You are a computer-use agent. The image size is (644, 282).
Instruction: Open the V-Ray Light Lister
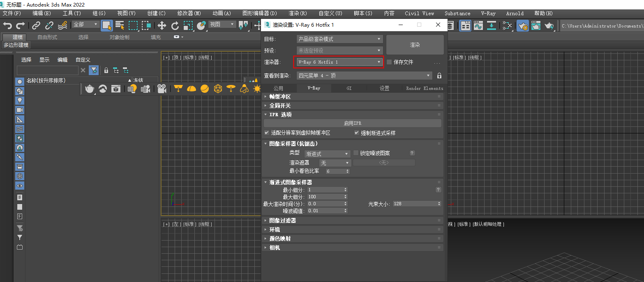[x=132, y=88]
